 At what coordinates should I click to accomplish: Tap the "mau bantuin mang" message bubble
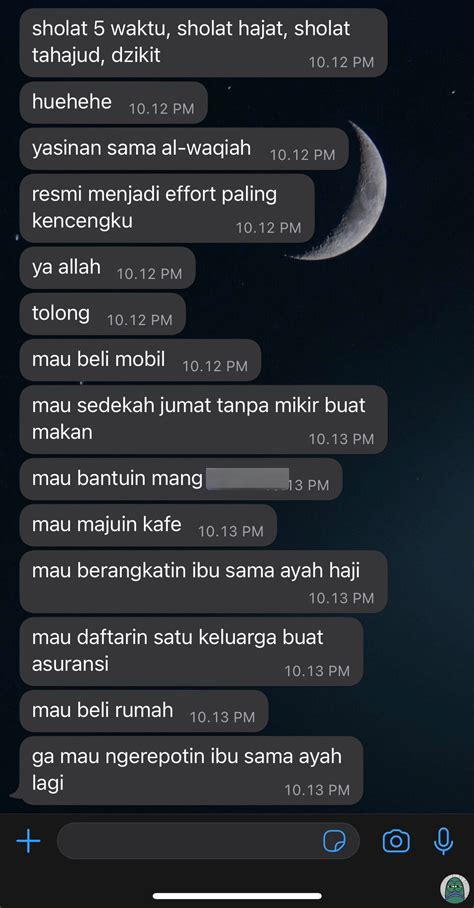181,479
